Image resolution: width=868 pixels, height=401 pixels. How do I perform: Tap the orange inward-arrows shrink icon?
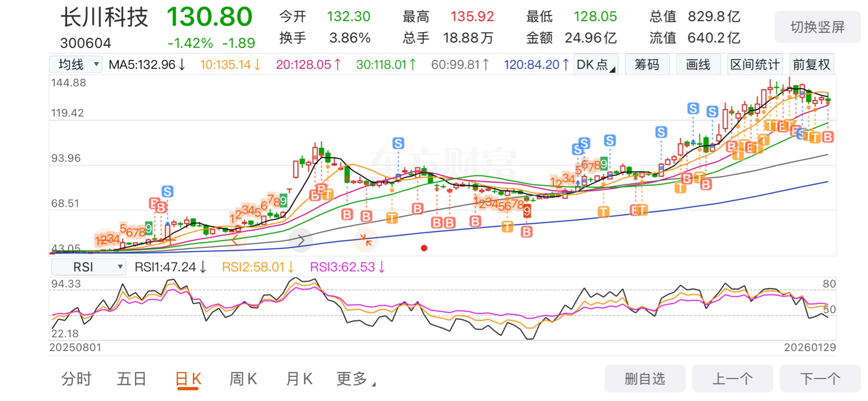[x=366, y=240]
